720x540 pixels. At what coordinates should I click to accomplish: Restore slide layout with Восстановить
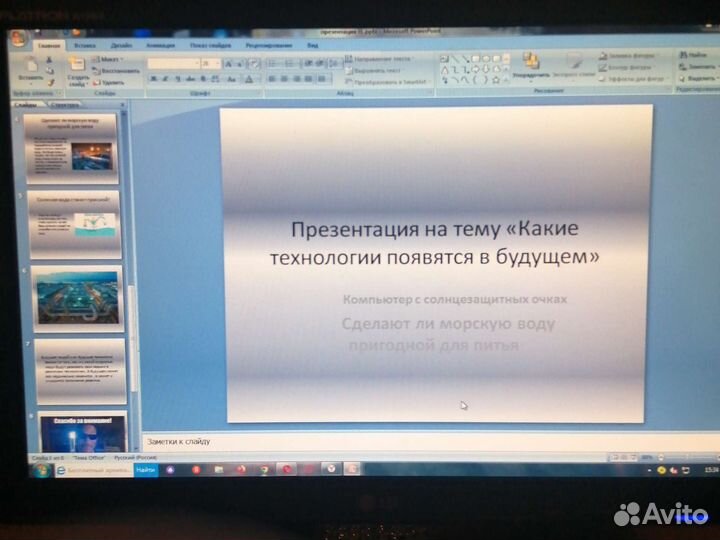pyautogui.click(x=116, y=71)
